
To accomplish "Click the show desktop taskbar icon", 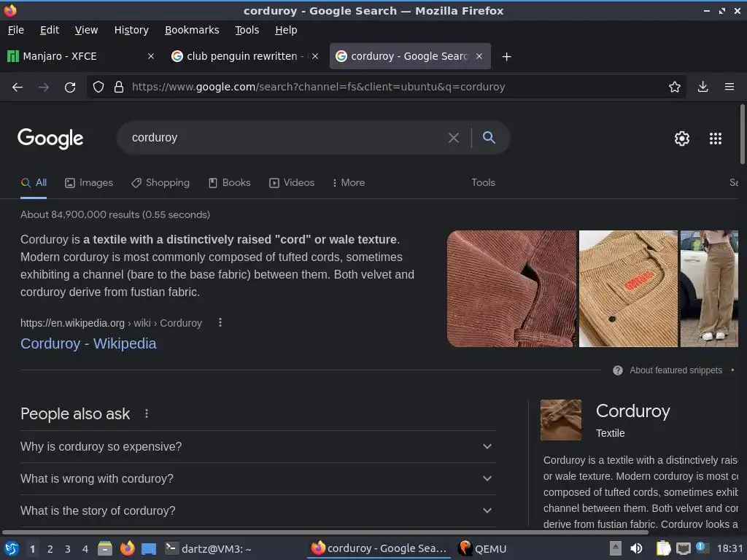I will point(149,548).
